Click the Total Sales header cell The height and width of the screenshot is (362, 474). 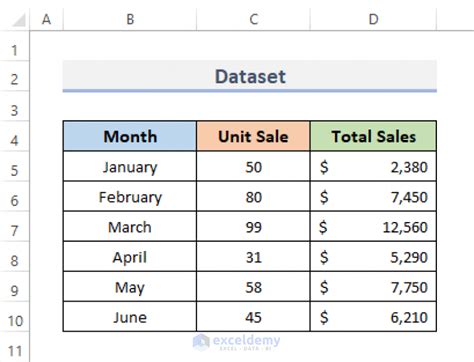coord(373,136)
